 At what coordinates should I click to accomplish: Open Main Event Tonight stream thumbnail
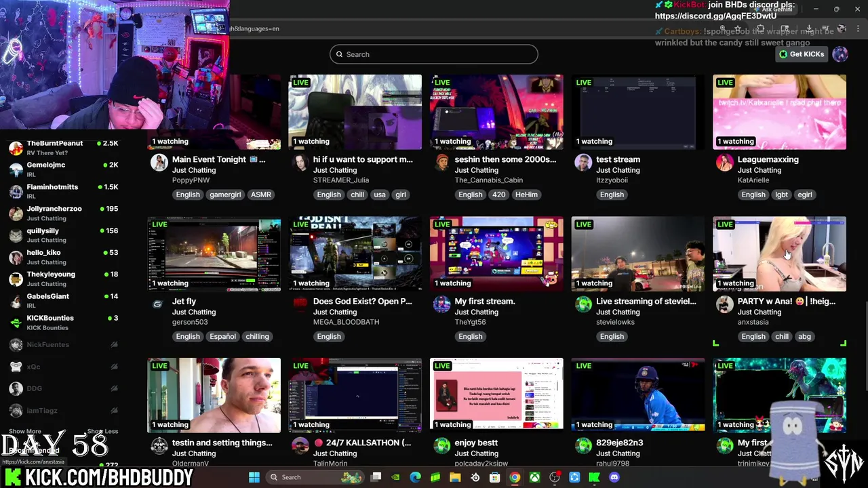[x=214, y=112]
